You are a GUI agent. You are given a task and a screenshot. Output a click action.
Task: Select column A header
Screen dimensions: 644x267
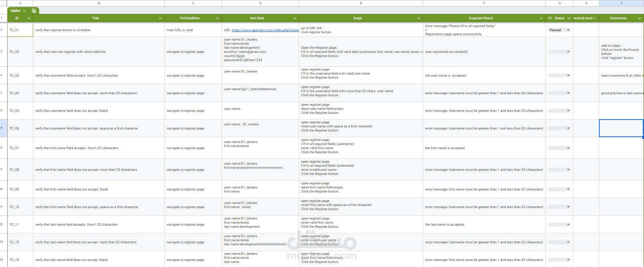click(20, 3)
